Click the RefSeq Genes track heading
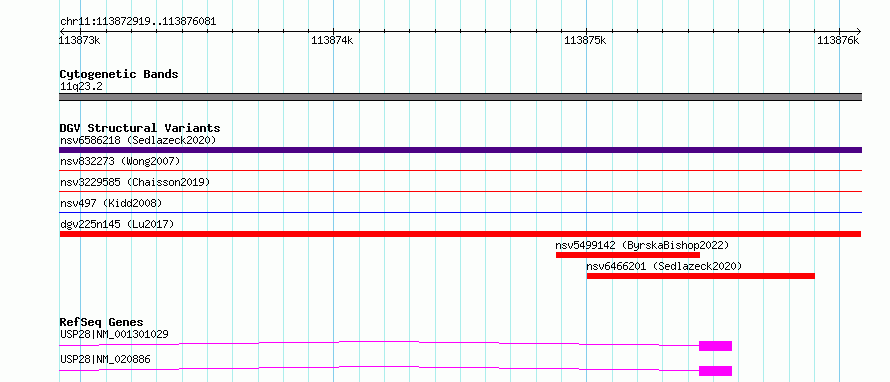Viewport: 890px width, 382px height. point(102,322)
